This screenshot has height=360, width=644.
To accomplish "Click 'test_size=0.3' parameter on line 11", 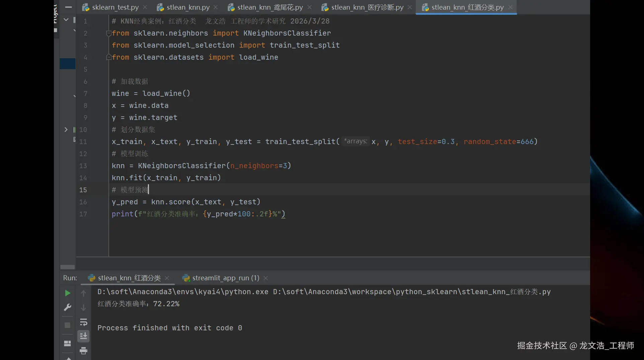I will tap(426, 141).
